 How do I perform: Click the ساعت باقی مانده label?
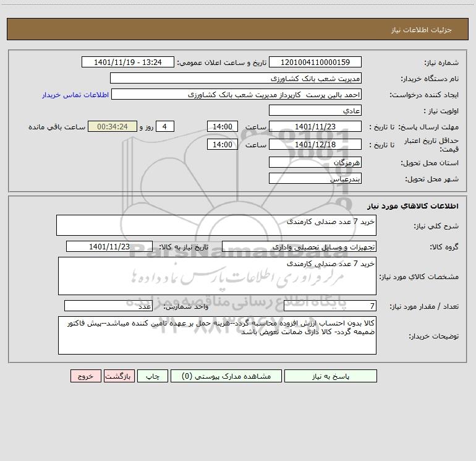[57, 127]
